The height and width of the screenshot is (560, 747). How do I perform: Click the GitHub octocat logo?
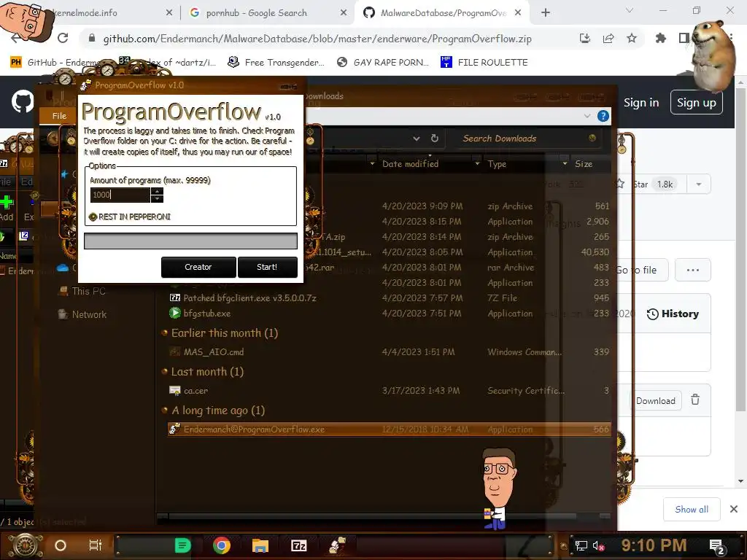tap(23, 101)
